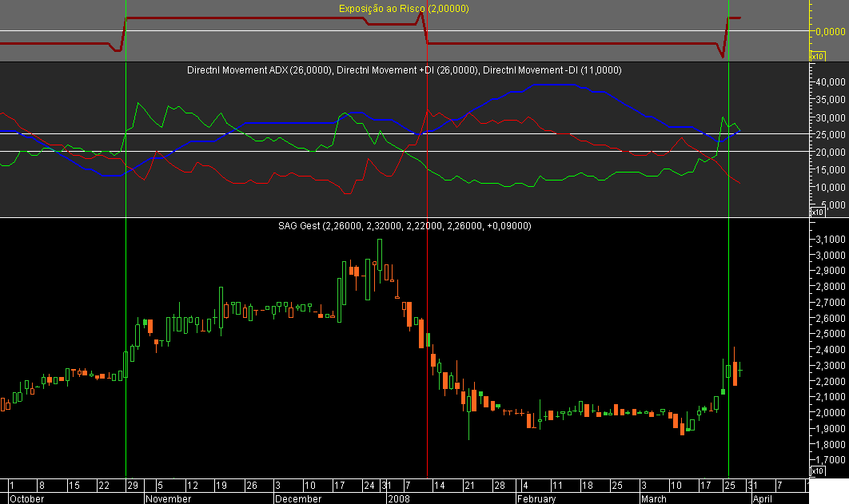Click the x10 scale box in Directional Movement panel

click(x=816, y=212)
